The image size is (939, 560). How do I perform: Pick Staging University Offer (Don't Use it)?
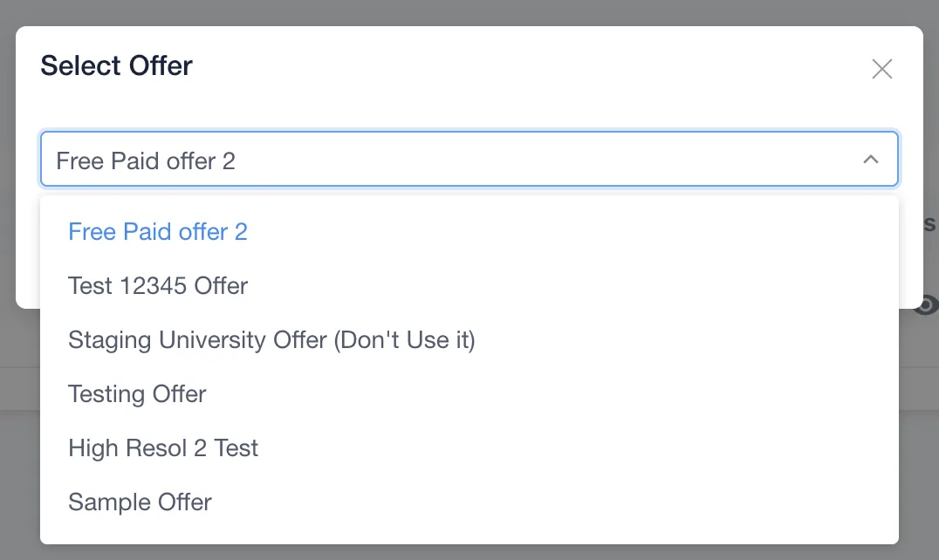point(271,339)
